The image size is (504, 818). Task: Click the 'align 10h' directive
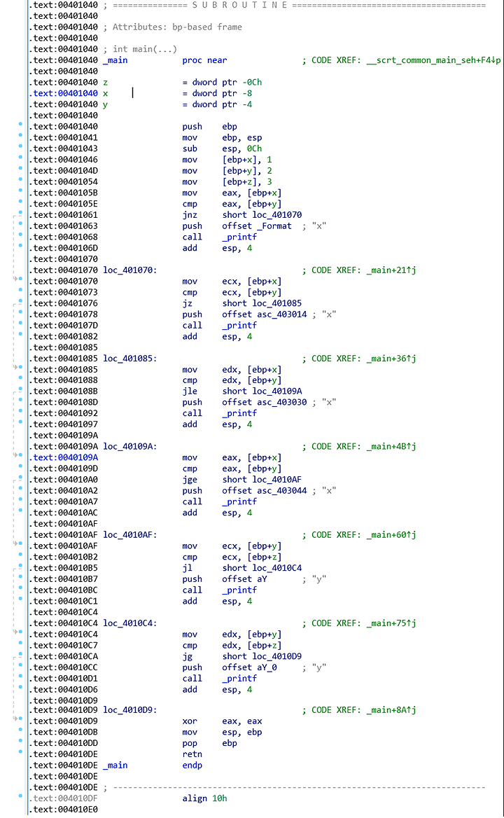point(204,798)
